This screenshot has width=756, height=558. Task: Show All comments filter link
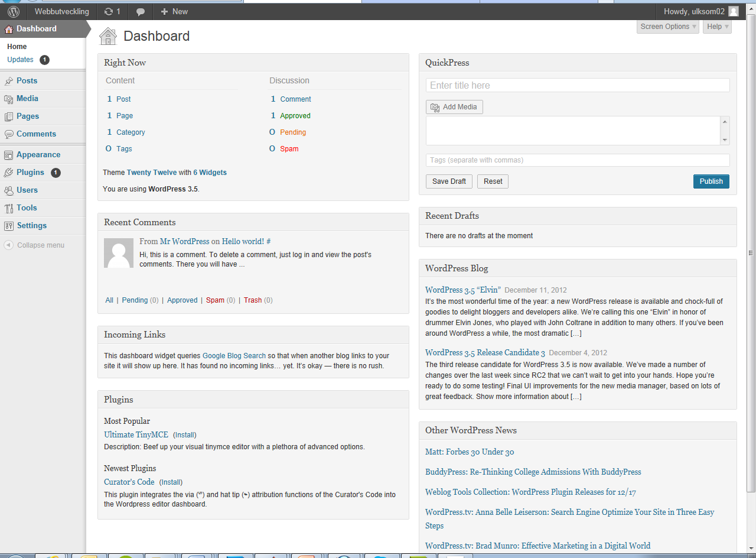pos(109,300)
